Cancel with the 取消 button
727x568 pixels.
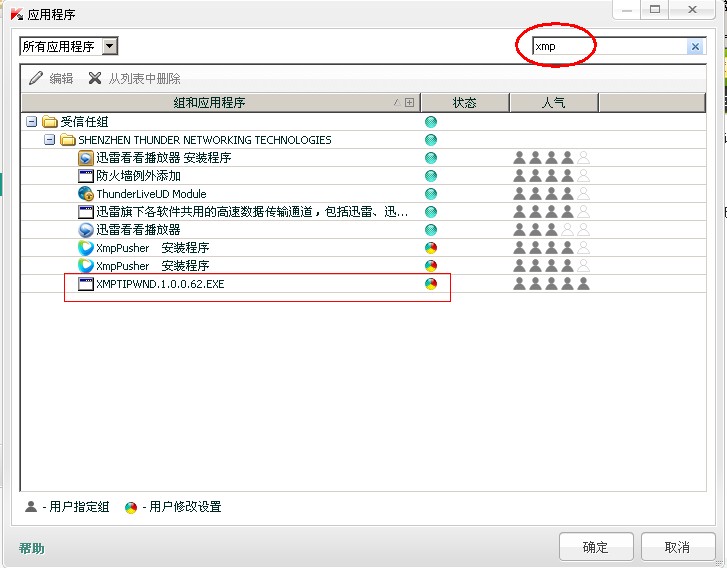coord(677,547)
